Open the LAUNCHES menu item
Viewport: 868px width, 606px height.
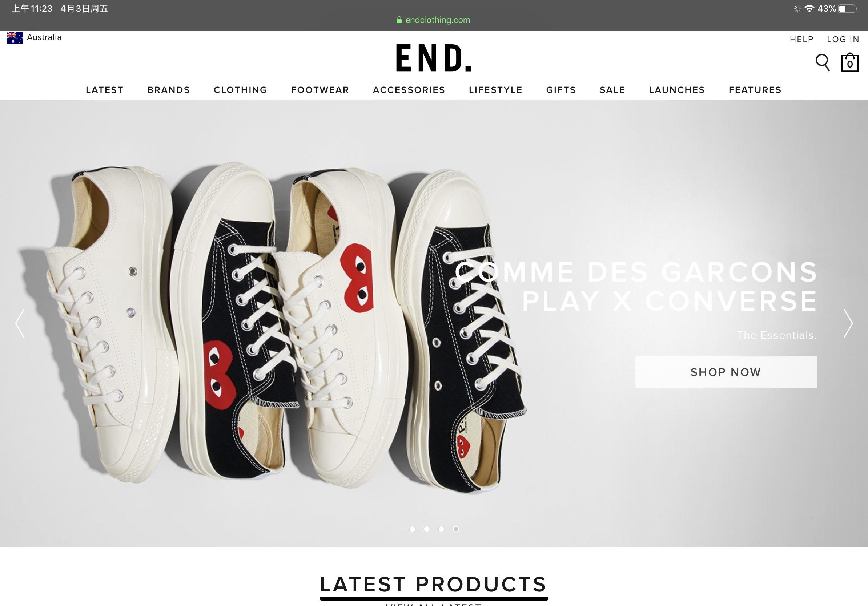pyautogui.click(x=677, y=90)
